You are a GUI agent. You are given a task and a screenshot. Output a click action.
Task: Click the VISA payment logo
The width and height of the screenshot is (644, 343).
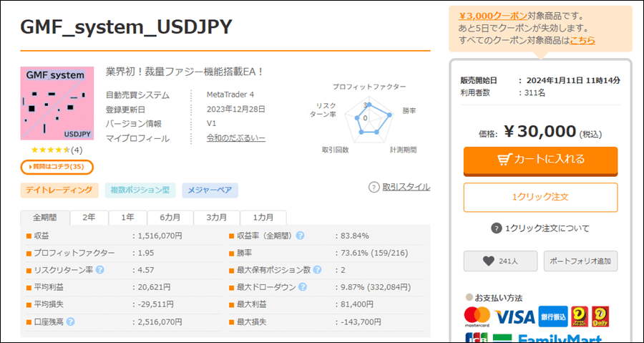(x=514, y=317)
